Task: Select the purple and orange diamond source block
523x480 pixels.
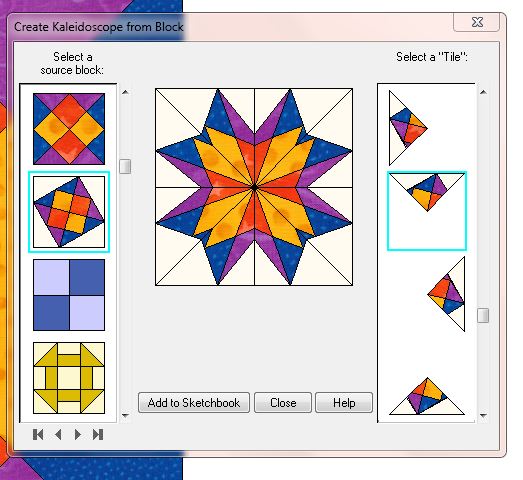Action: point(69,129)
